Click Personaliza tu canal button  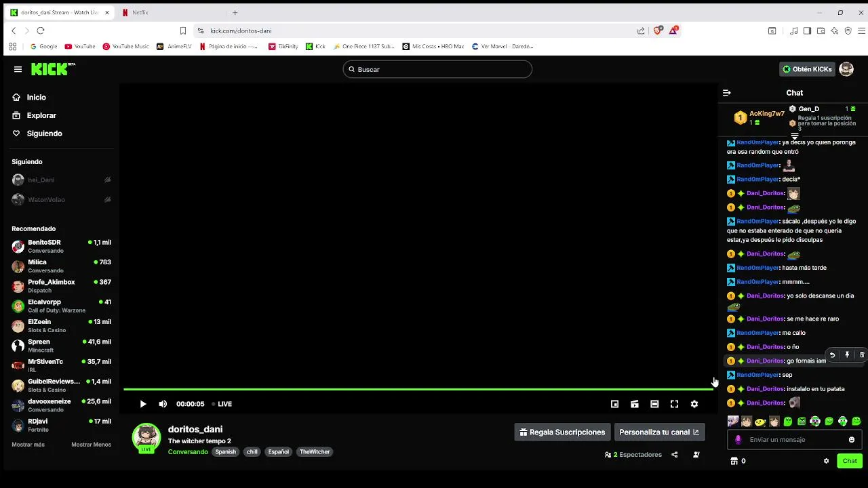pyautogui.click(x=659, y=432)
